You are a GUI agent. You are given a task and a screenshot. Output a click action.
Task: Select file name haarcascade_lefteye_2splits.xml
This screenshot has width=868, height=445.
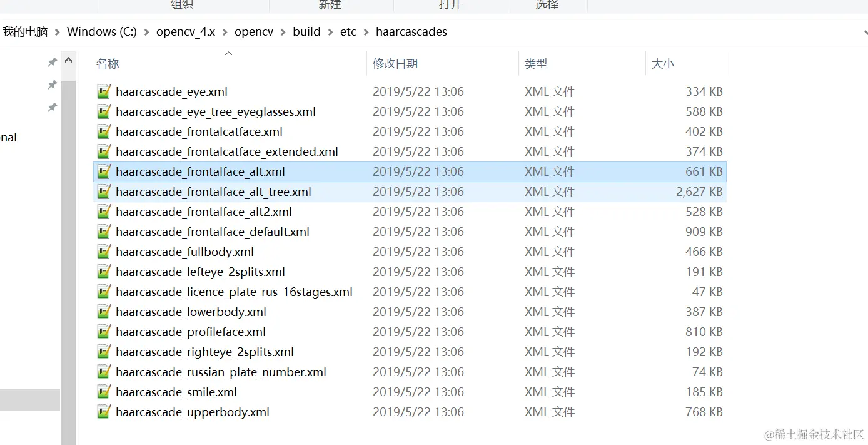tap(200, 272)
